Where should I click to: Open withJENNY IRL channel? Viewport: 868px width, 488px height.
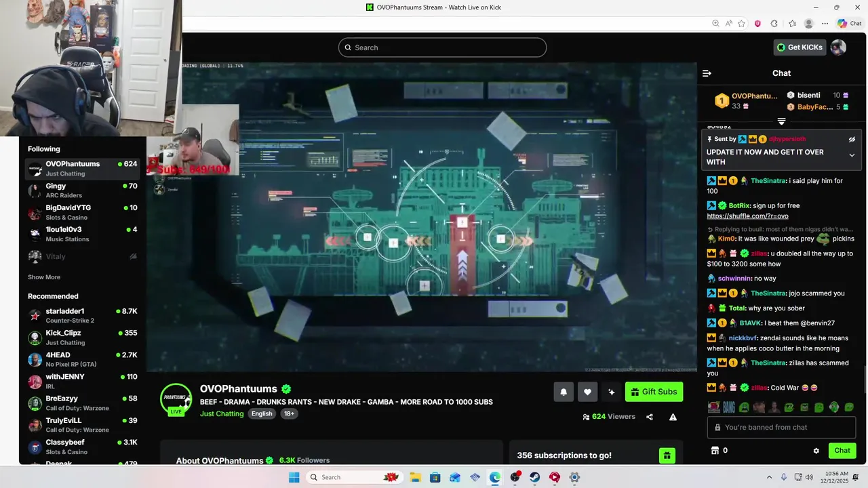click(x=82, y=381)
